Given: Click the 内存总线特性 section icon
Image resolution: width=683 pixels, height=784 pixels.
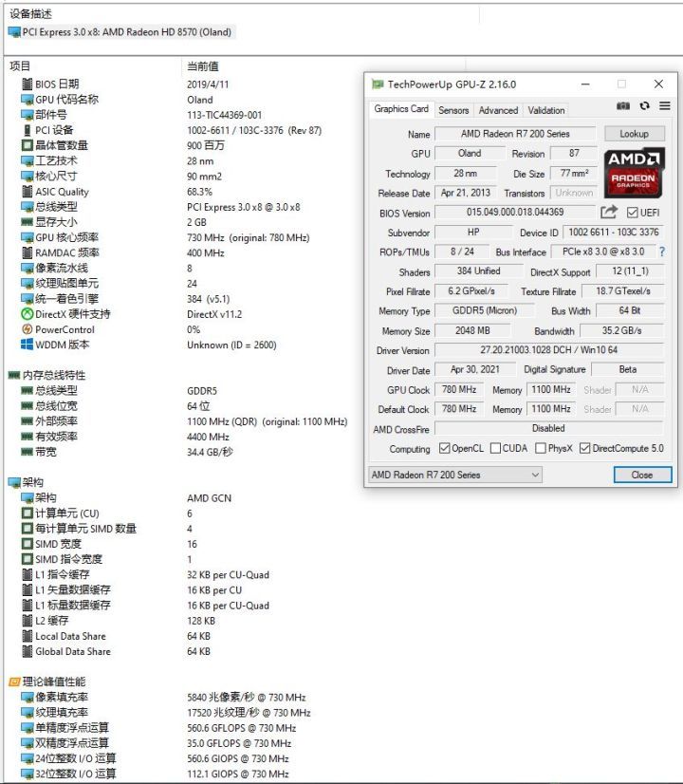Looking at the screenshot, I should (x=14, y=375).
